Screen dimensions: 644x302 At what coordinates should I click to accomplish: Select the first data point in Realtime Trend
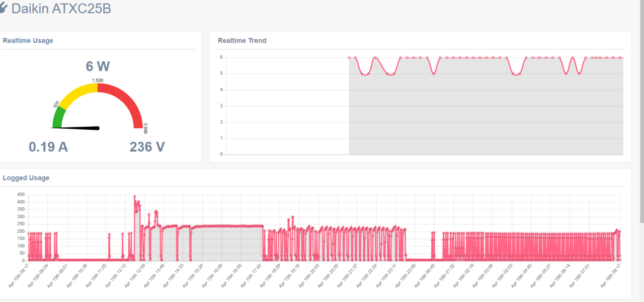[349, 57]
